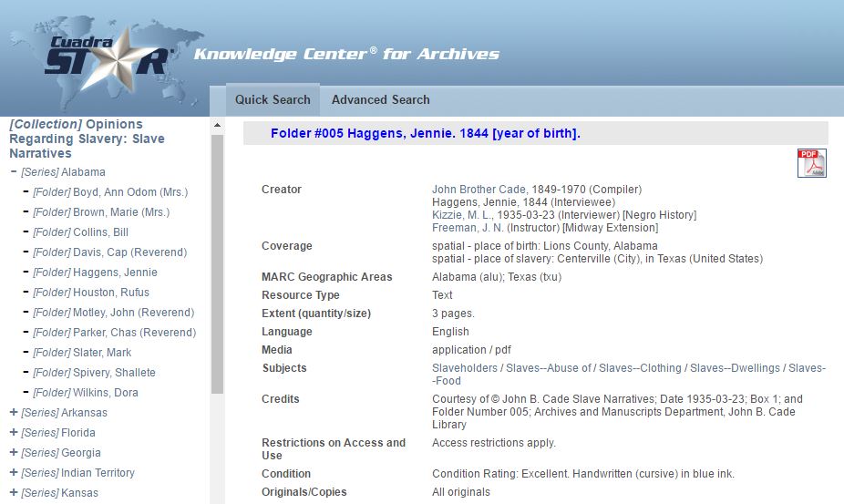Open the Opinions Regarding Slavery collection
The height and width of the screenshot is (504, 844).
point(87,139)
